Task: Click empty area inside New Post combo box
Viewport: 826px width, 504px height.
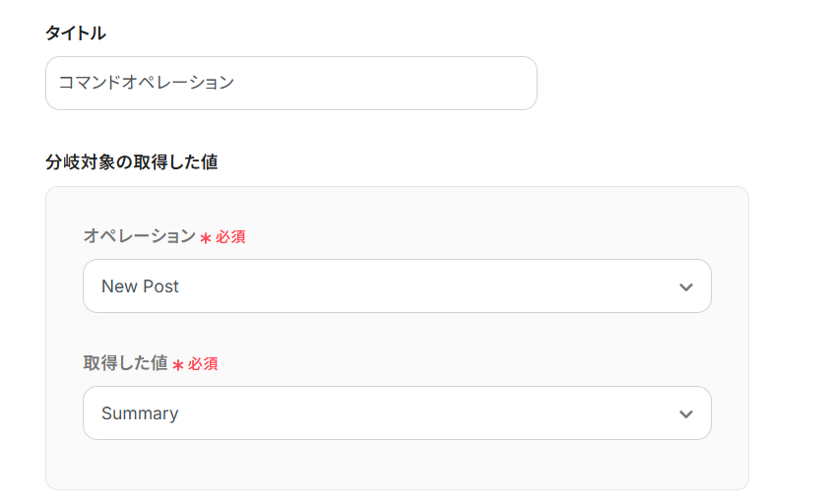Action: [443, 286]
